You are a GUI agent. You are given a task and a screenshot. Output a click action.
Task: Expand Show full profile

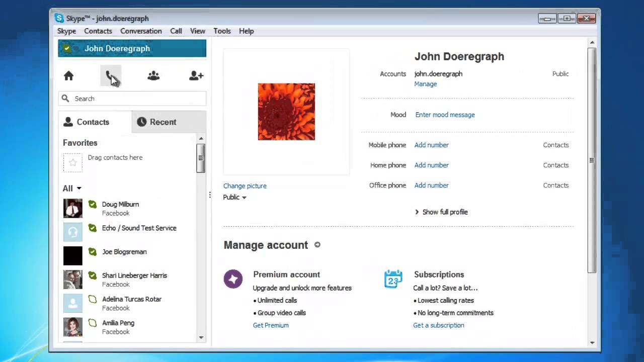pyautogui.click(x=441, y=212)
